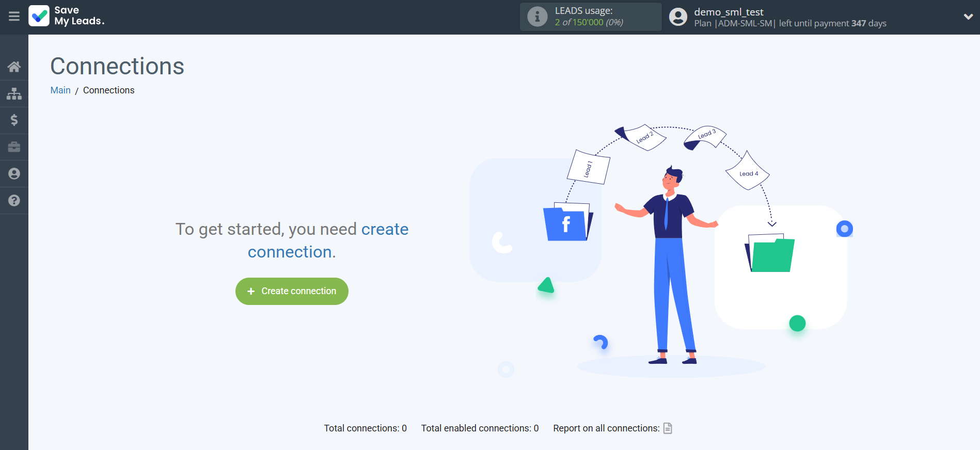Click the green folder illustration
The width and height of the screenshot is (980, 450).
click(770, 254)
